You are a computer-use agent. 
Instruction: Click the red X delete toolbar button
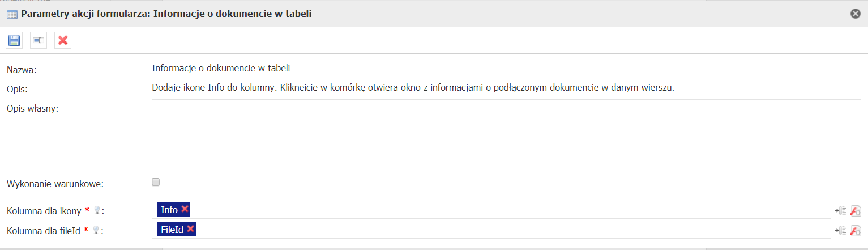tap(63, 40)
